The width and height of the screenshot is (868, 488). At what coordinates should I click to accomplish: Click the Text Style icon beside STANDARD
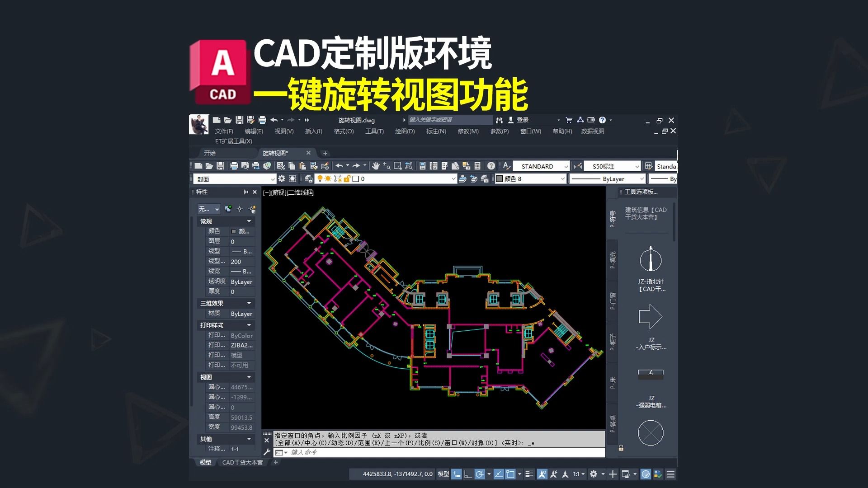506,166
